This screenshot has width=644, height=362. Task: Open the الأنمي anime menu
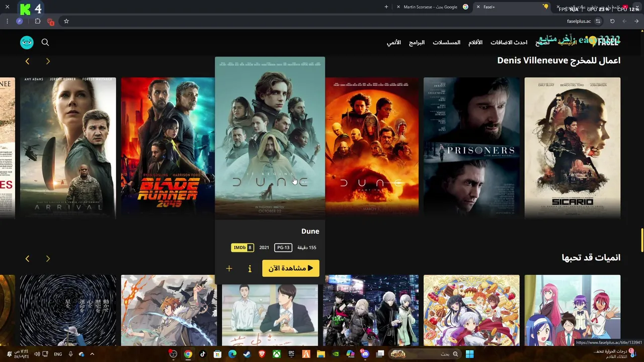click(x=394, y=42)
